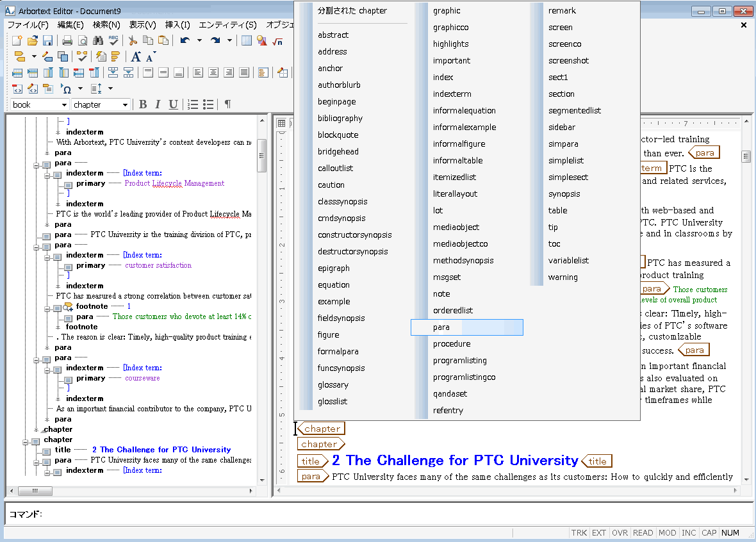Click the insert graphic icon

pyautogui.click(x=262, y=40)
